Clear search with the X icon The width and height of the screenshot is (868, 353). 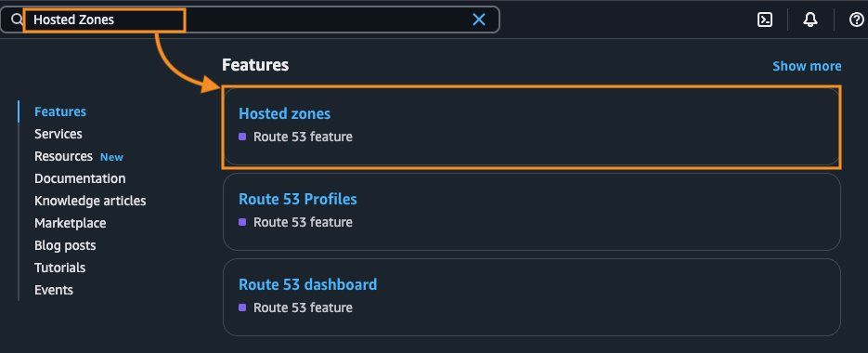[x=479, y=20]
